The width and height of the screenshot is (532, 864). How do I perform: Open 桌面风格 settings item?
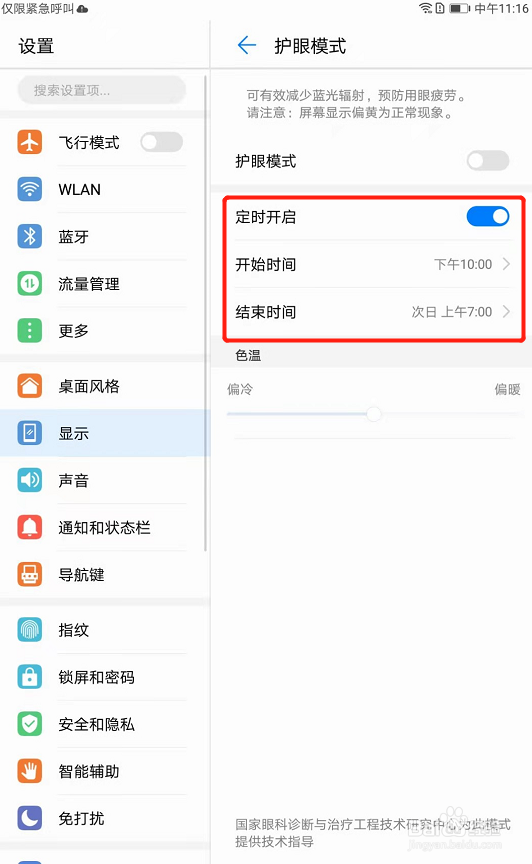pos(105,386)
